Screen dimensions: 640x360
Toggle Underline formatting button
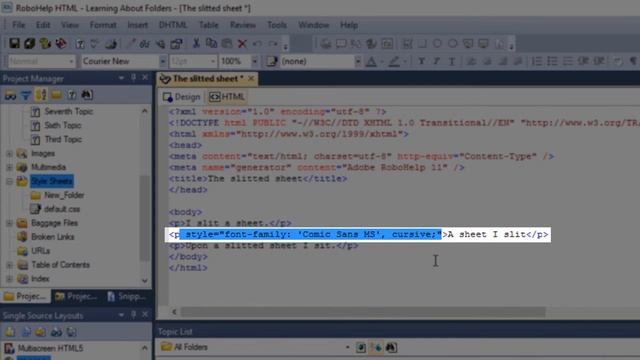(451, 61)
